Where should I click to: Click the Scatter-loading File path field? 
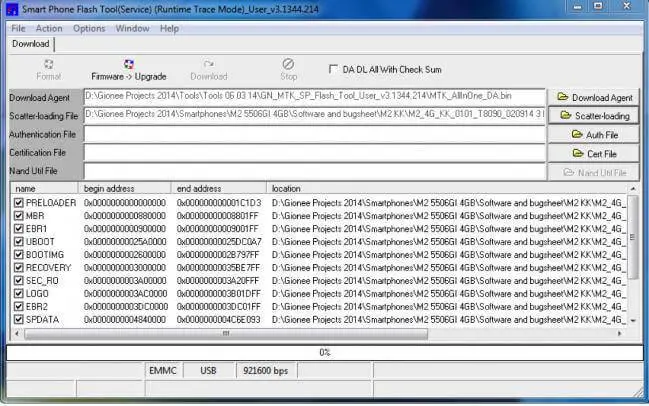click(x=315, y=115)
